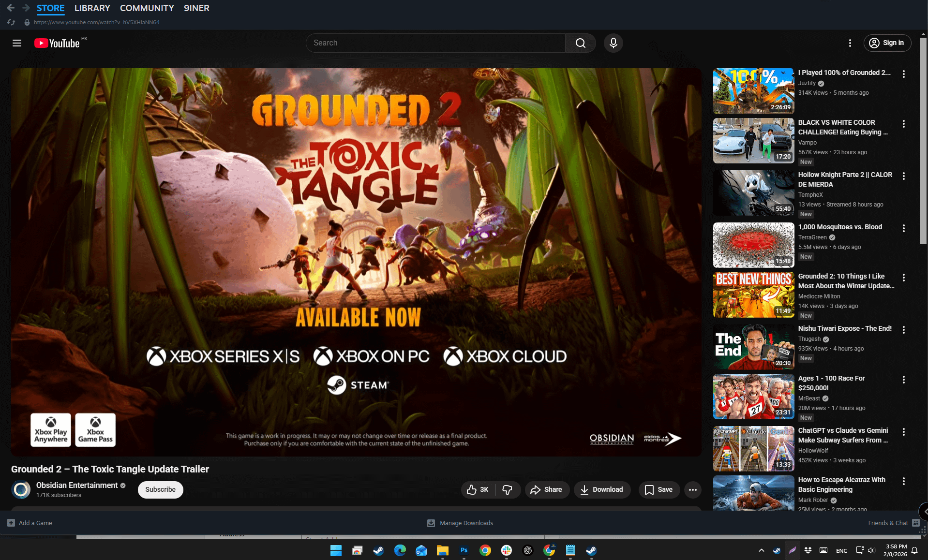The height and width of the screenshot is (560, 928).
Task: Open options menu for MrBeast video
Action: pyautogui.click(x=903, y=380)
